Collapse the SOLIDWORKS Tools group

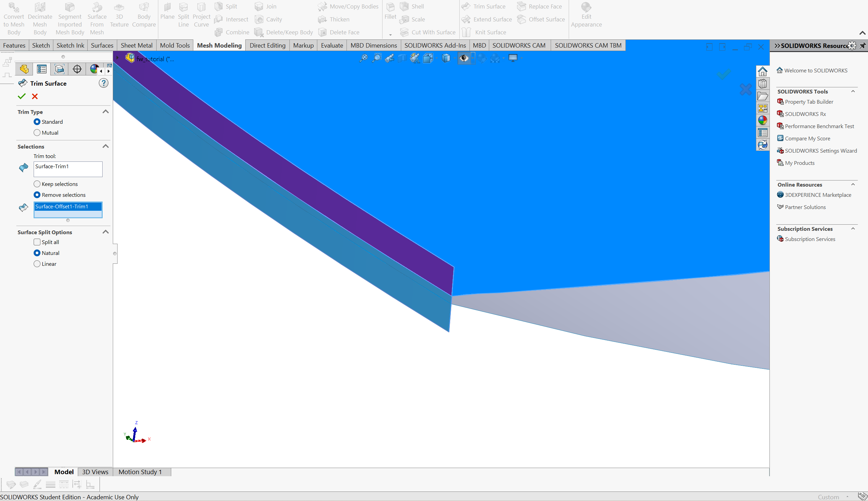tap(853, 91)
